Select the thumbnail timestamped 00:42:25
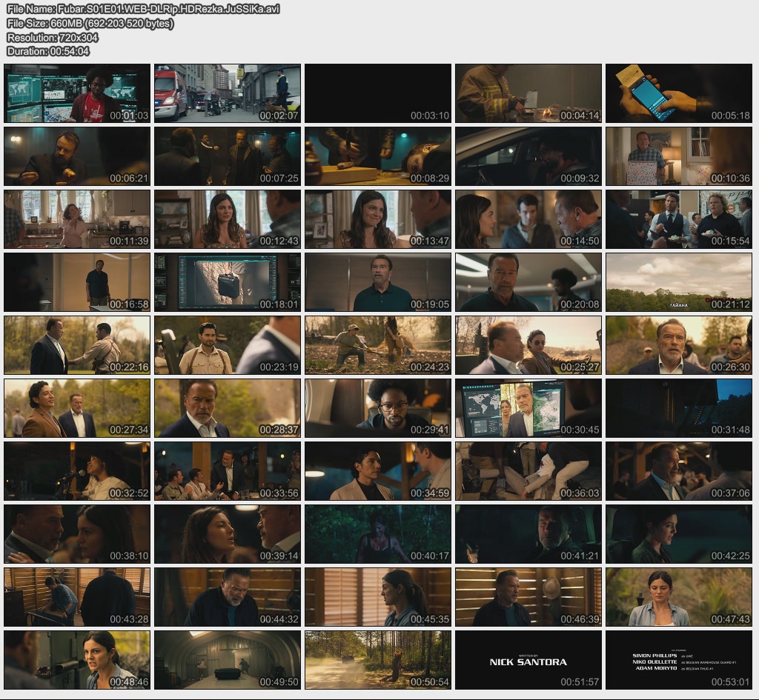 coord(679,534)
